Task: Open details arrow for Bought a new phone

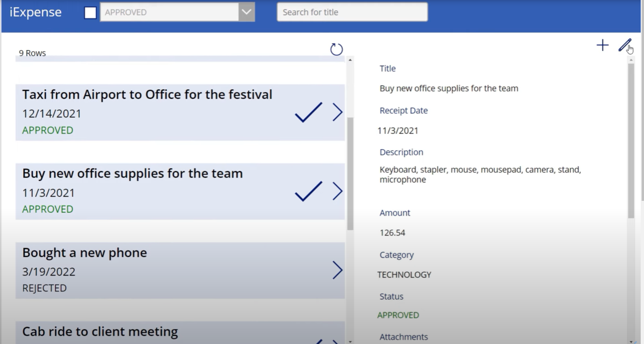Action: tap(337, 270)
